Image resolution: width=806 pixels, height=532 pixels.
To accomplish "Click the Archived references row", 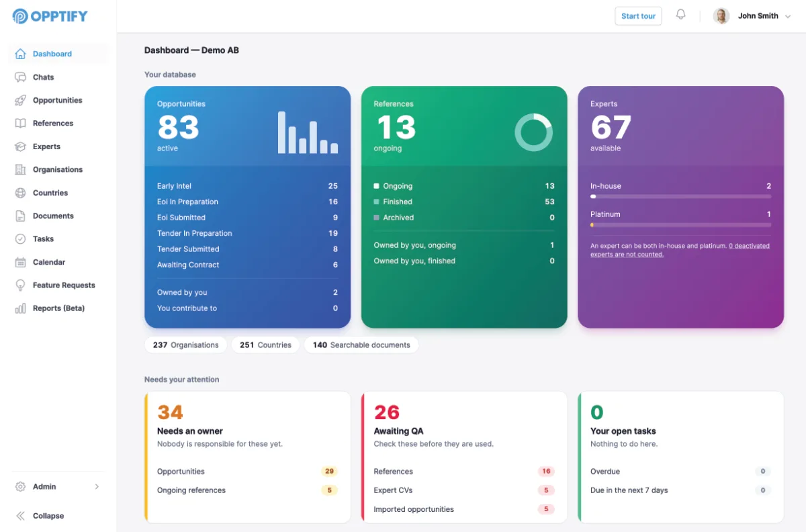I will pyautogui.click(x=464, y=218).
